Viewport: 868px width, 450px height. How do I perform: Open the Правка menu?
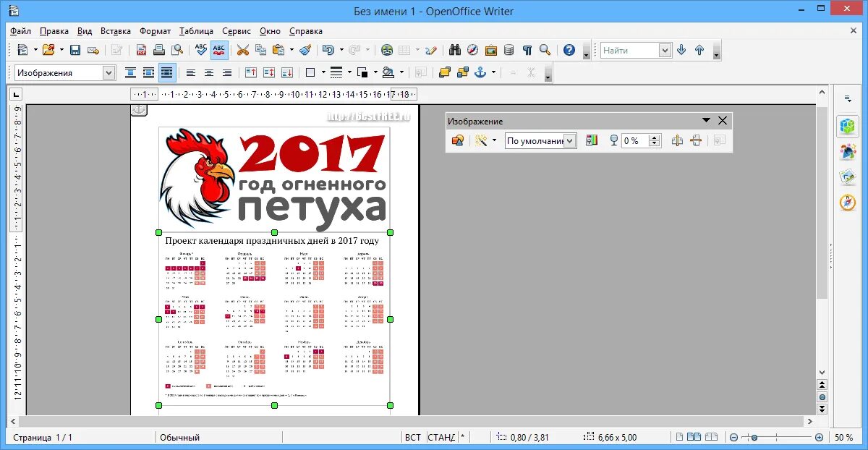coord(54,31)
